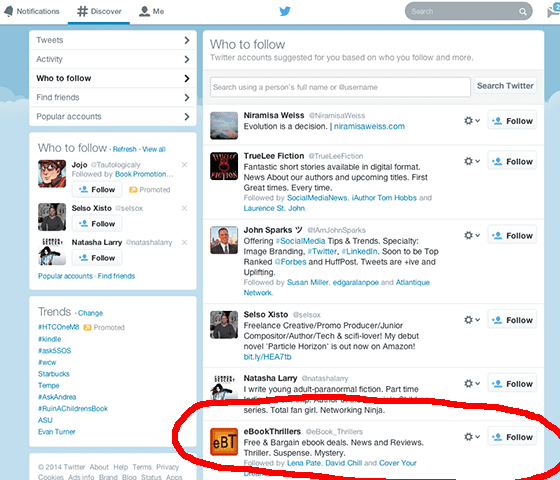
Task: Open Find friends link below suggestions
Action: [116, 276]
